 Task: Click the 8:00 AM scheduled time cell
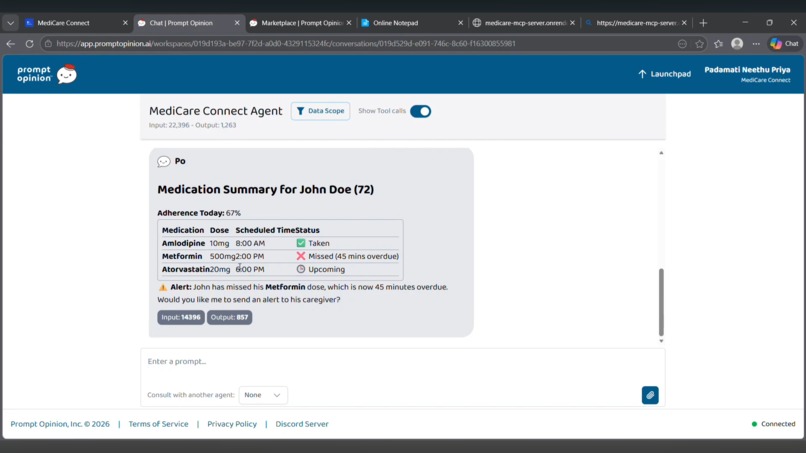pyautogui.click(x=250, y=243)
